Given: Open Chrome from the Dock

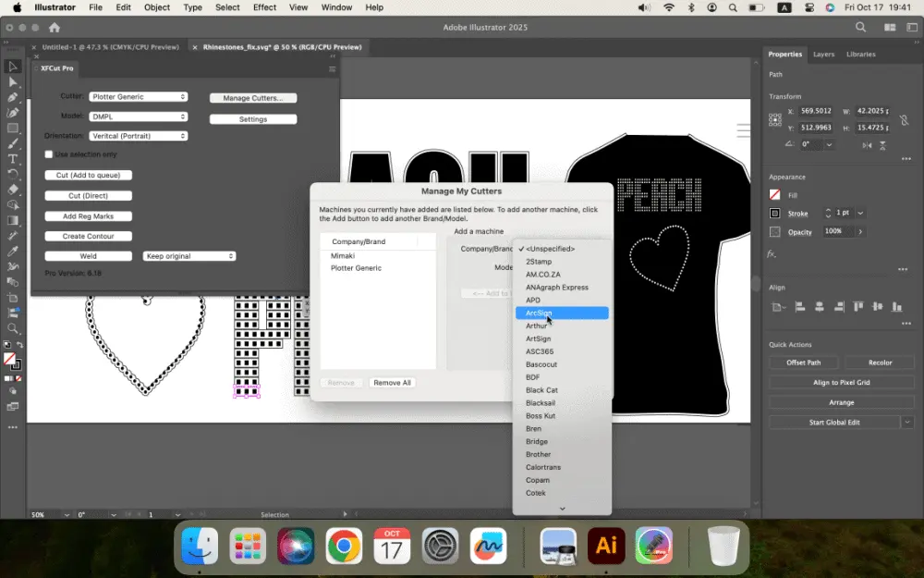Looking at the screenshot, I should coord(344,546).
